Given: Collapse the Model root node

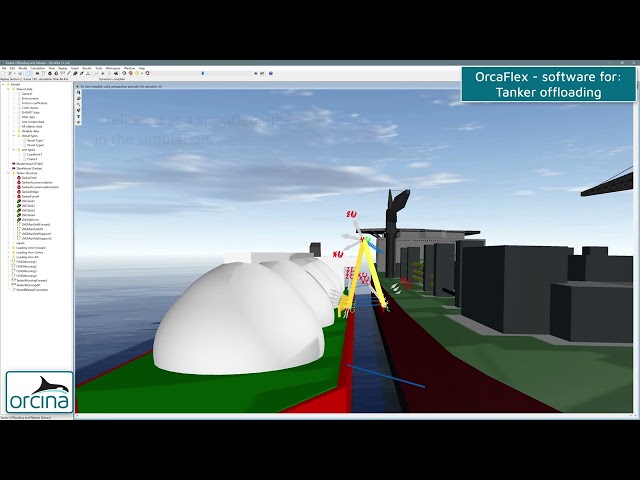Looking at the screenshot, I should pos(3,84).
